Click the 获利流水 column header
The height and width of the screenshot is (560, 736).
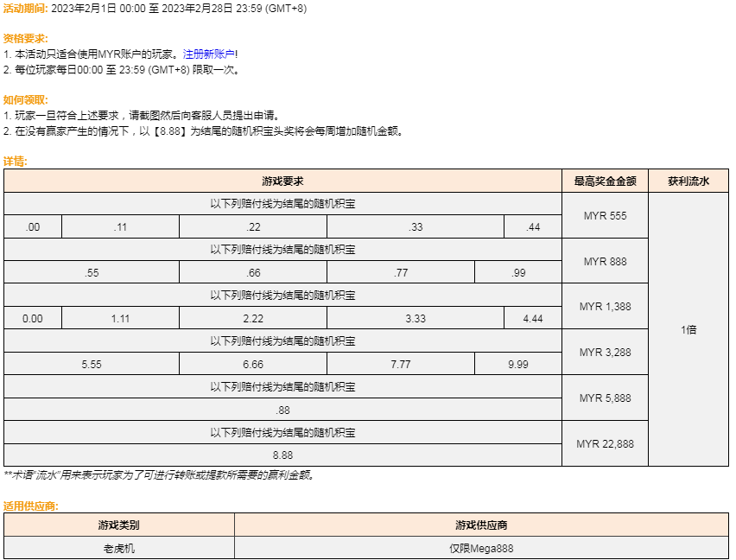click(688, 181)
